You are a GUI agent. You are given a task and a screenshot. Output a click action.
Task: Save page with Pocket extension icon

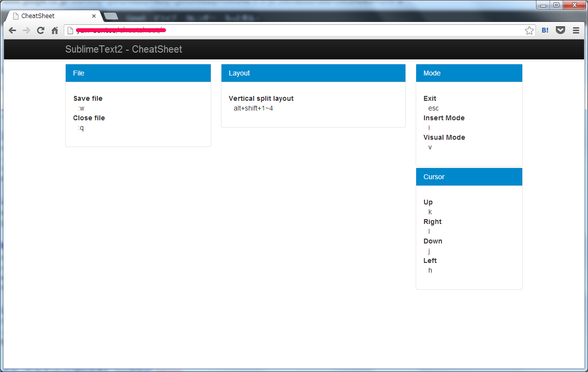560,30
